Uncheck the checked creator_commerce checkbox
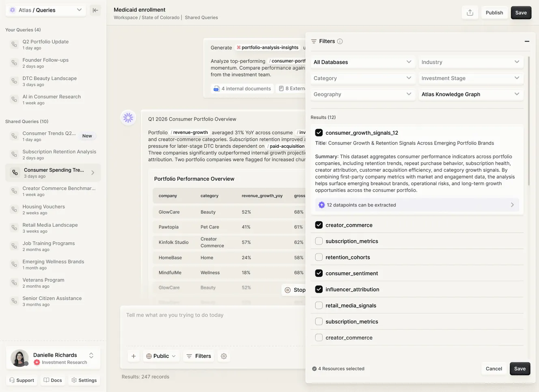Image resolution: width=539 pixels, height=392 pixels. point(319,225)
